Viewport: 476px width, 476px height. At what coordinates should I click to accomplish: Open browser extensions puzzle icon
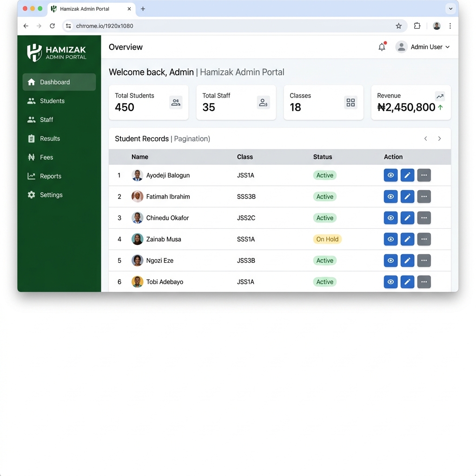click(x=417, y=26)
